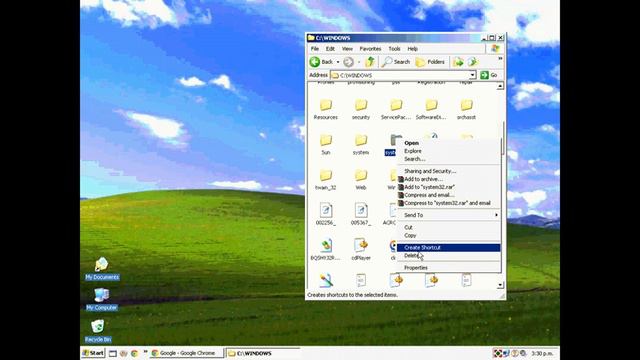Click the Windows flag logo in Explorer
The image size is (640, 360).
495,49
